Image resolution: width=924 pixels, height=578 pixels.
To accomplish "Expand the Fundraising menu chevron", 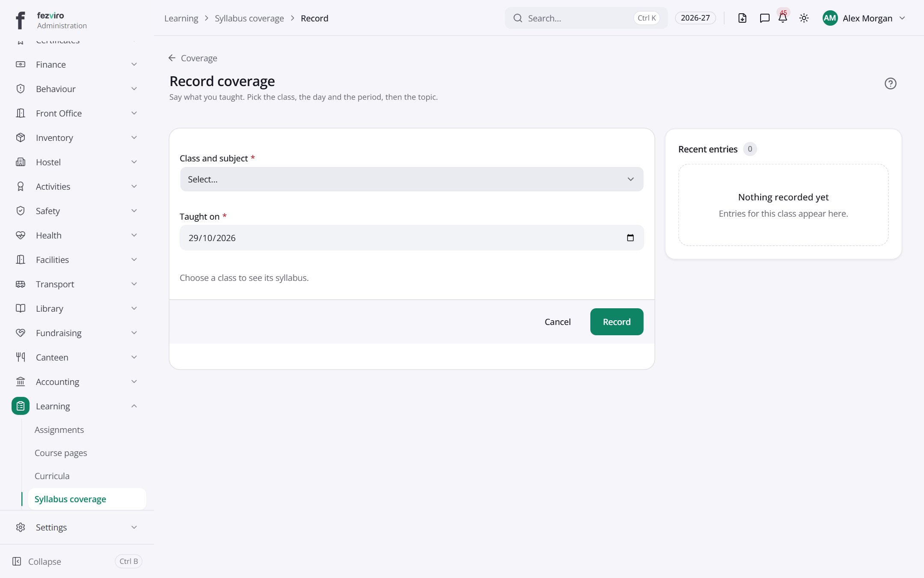I will [x=134, y=333].
